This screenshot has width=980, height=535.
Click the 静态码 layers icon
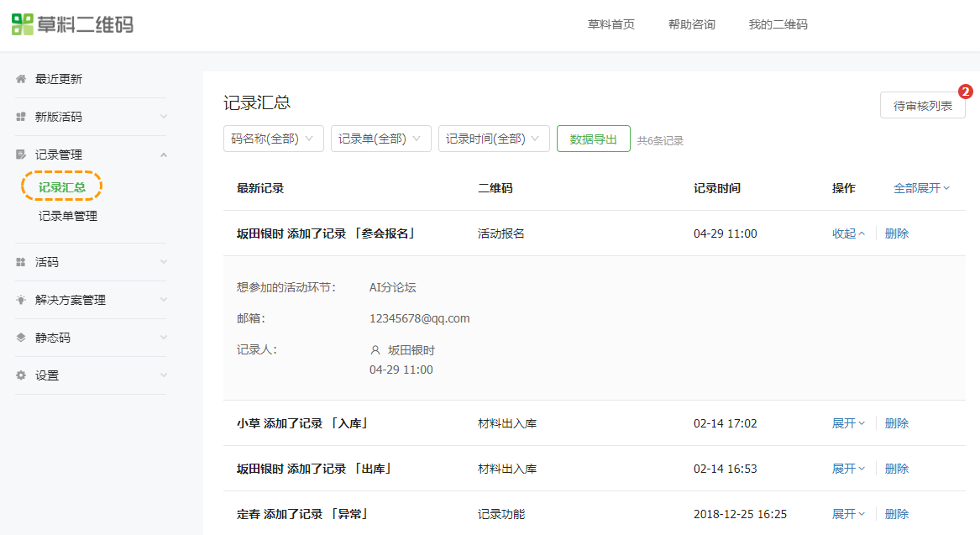21,338
